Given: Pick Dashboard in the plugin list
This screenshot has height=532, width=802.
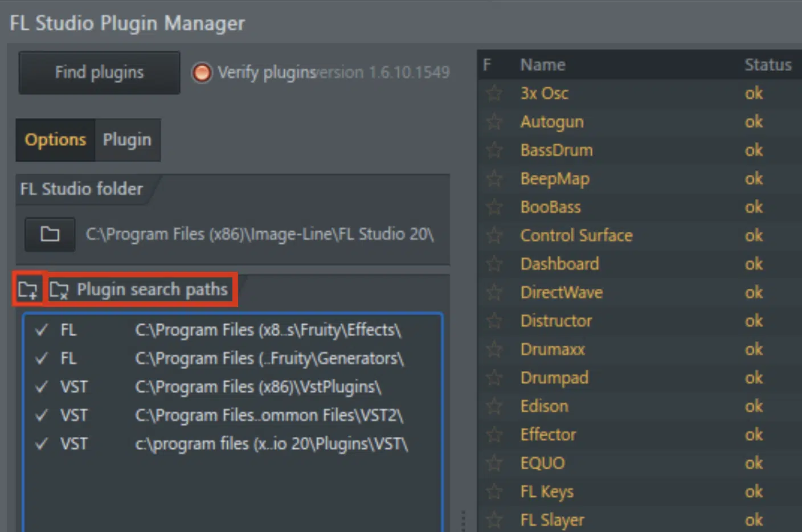Looking at the screenshot, I should pos(559,264).
